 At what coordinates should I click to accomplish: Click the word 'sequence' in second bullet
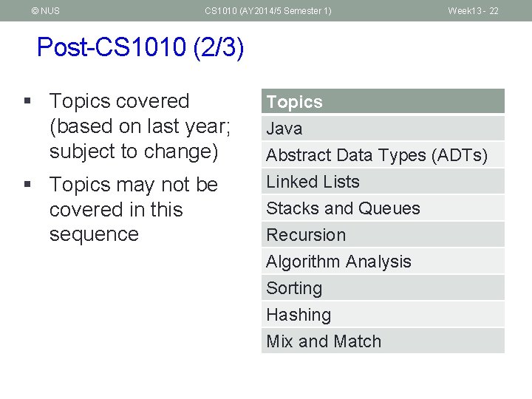click(94, 234)
